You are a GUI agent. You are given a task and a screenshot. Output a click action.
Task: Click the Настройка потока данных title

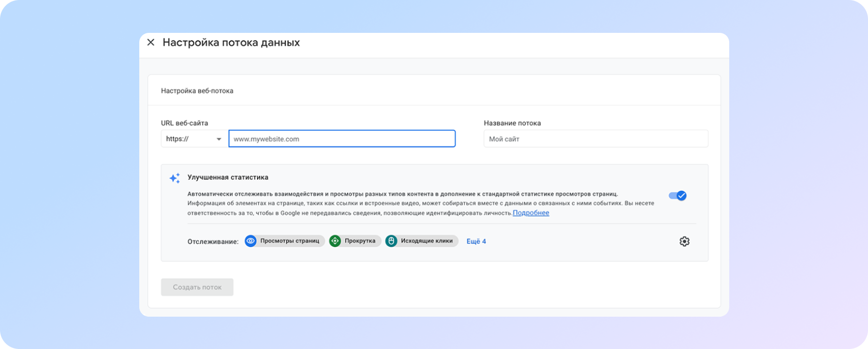tap(231, 43)
